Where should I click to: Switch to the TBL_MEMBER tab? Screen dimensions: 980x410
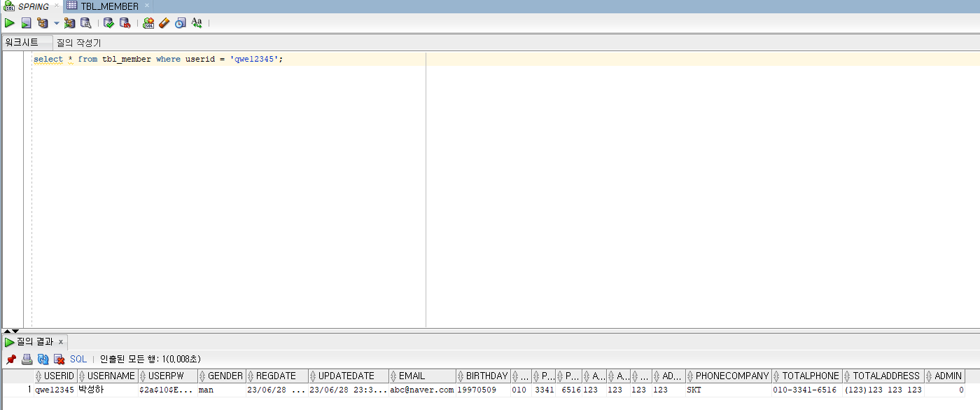(109, 6)
